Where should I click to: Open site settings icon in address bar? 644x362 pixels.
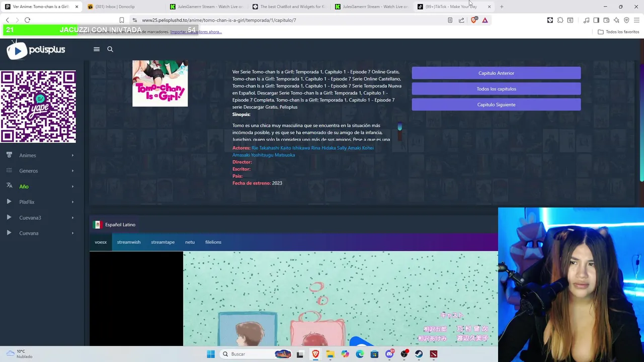[134, 20]
